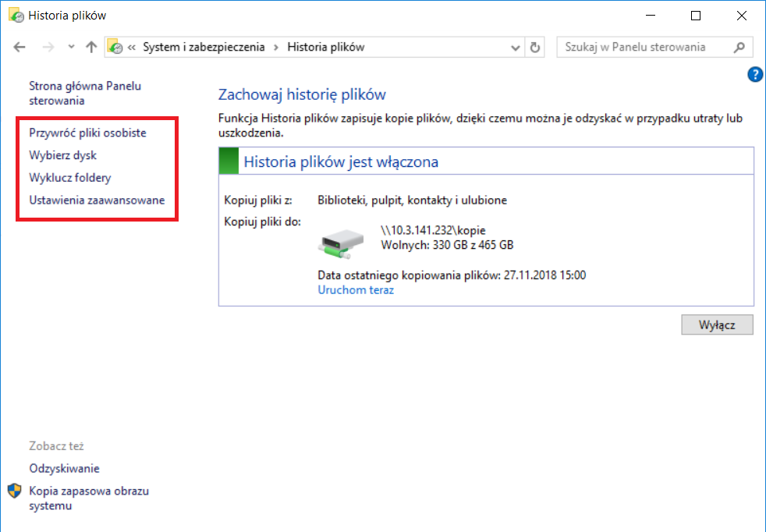Click the Kopiuj pliki do: label

point(262,222)
